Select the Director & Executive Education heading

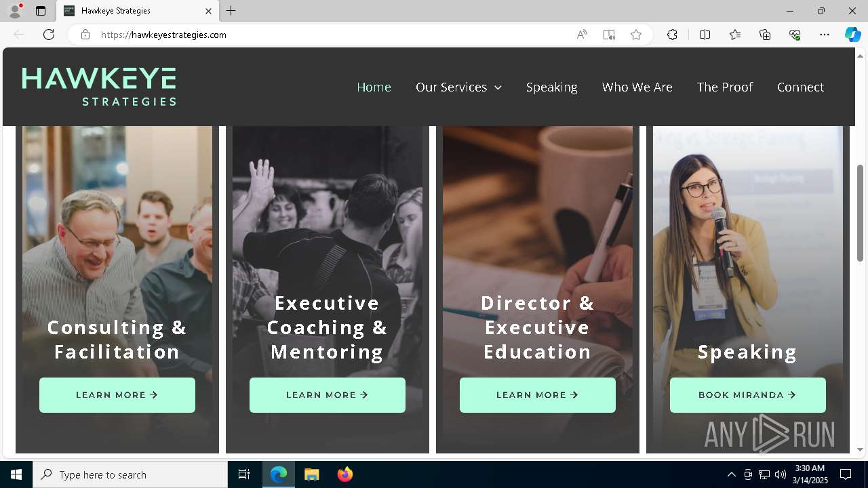click(x=538, y=327)
